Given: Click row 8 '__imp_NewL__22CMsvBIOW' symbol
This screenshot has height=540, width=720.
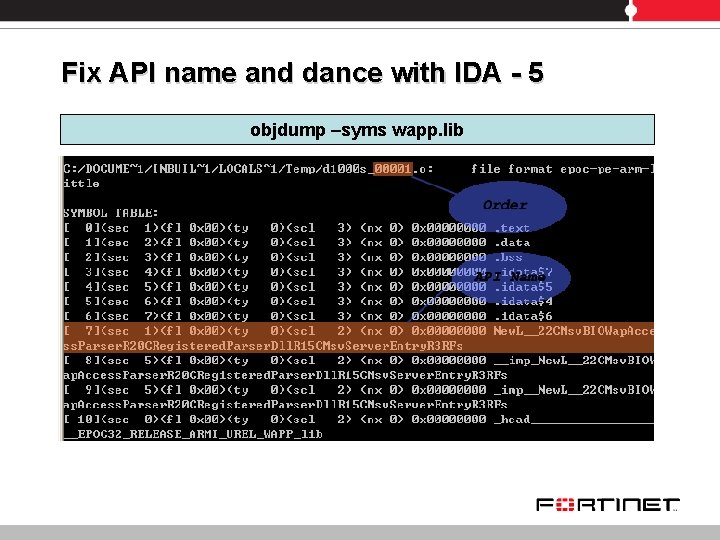Looking at the screenshot, I should [358, 360].
